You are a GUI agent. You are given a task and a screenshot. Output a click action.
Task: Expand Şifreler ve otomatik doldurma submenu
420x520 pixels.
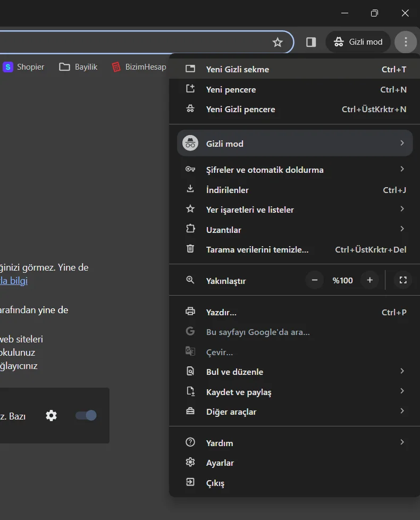pyautogui.click(x=295, y=170)
